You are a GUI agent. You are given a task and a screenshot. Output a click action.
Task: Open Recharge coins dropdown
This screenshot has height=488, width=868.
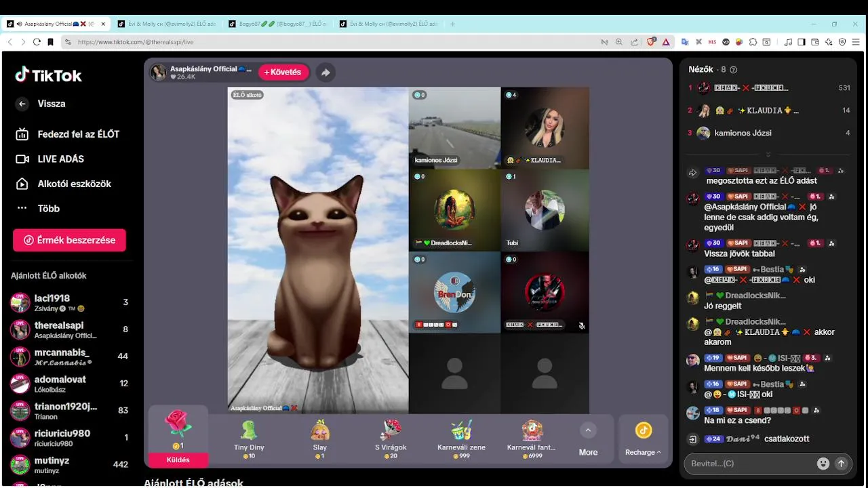tap(643, 440)
